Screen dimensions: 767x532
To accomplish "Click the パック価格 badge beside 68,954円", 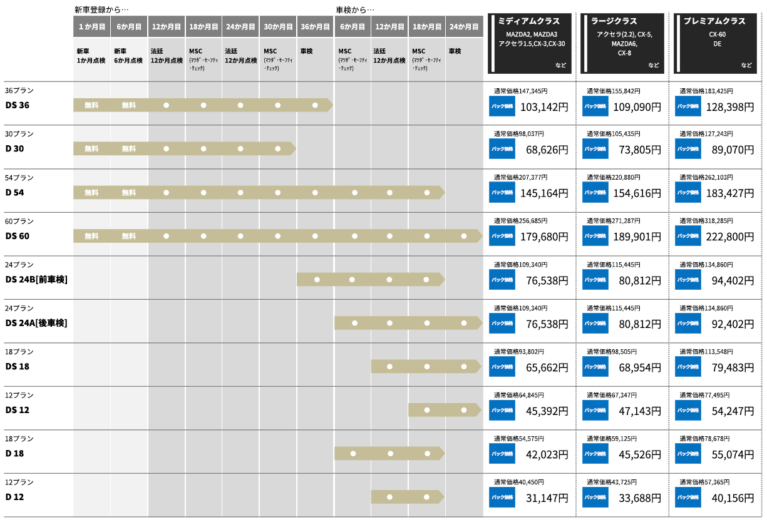I will (x=595, y=366).
